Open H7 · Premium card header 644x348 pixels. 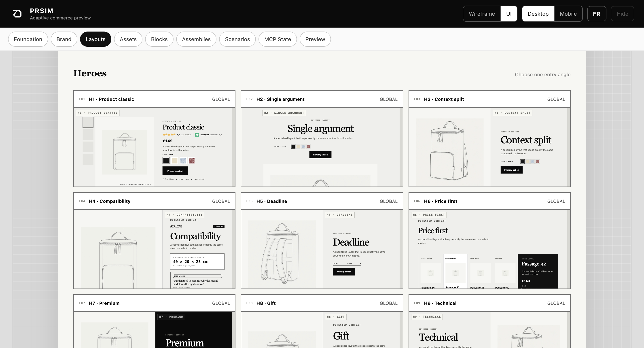tap(154, 303)
